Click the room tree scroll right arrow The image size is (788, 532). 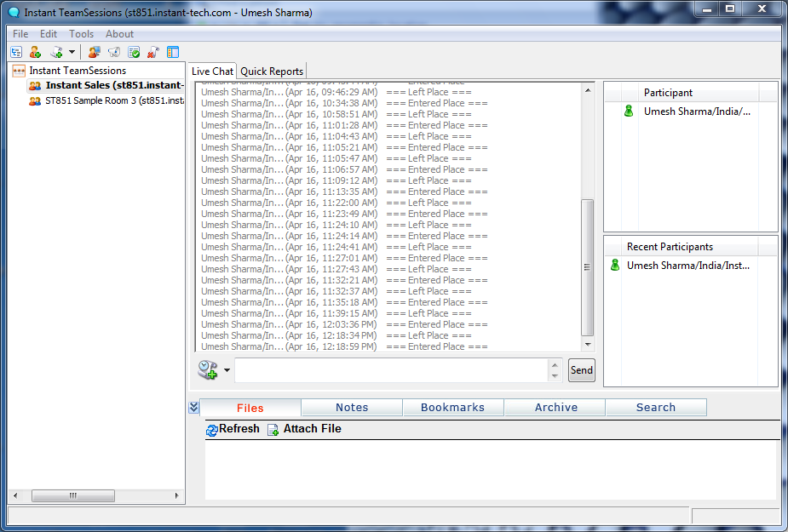[177, 496]
